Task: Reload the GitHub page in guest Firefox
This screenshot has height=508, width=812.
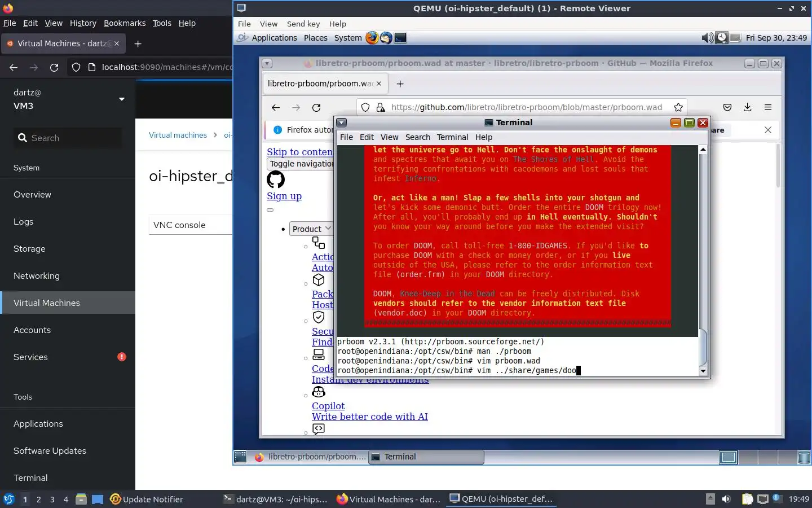Action: [316, 107]
